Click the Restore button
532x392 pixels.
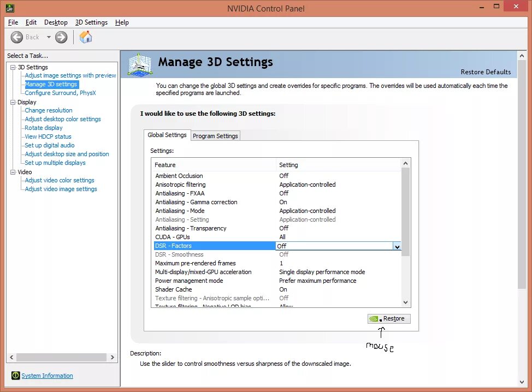pos(389,318)
